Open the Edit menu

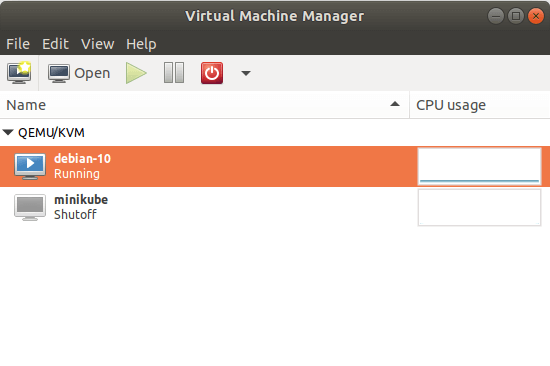[55, 44]
